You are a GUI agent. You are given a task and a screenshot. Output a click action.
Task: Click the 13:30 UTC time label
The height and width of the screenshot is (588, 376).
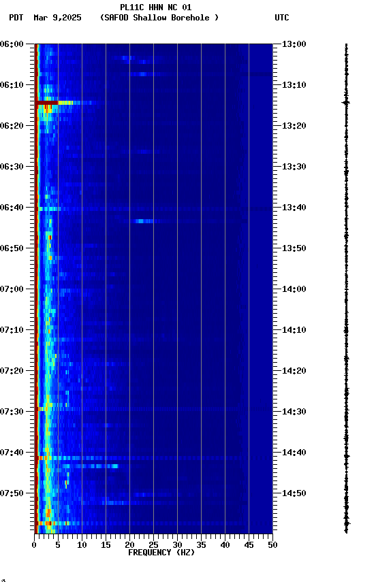pos(294,167)
